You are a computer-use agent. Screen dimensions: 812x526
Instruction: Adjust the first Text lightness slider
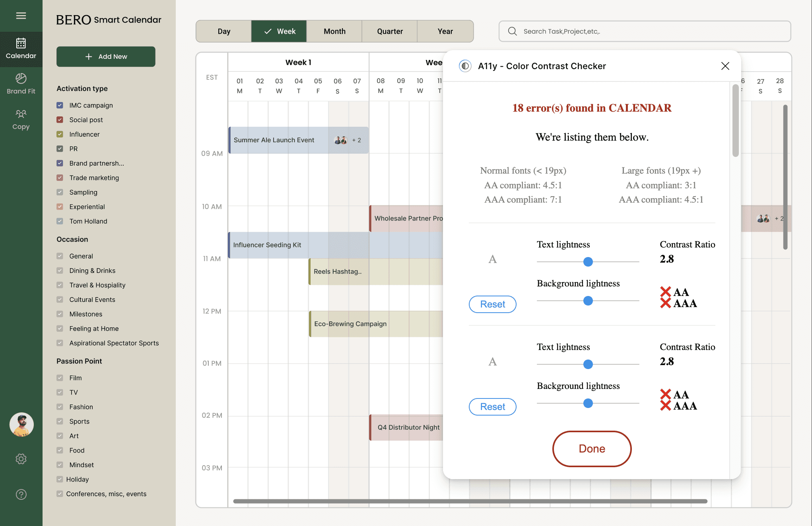tap(588, 262)
